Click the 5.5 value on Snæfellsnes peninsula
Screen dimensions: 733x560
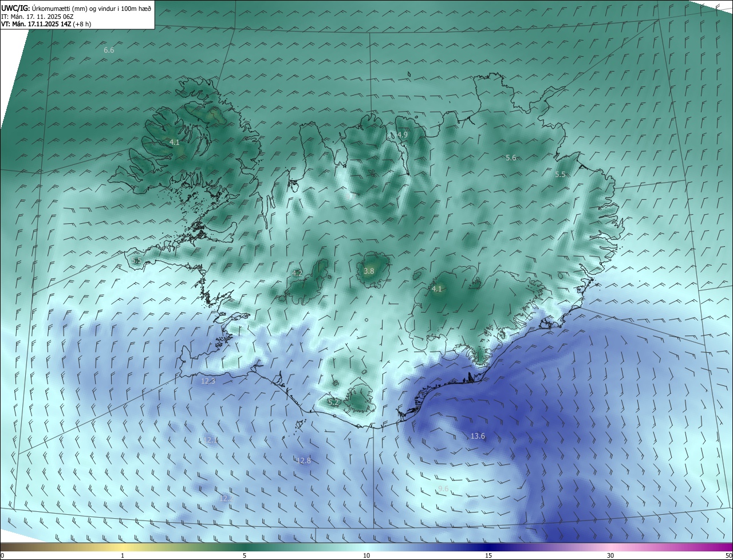click(x=137, y=261)
